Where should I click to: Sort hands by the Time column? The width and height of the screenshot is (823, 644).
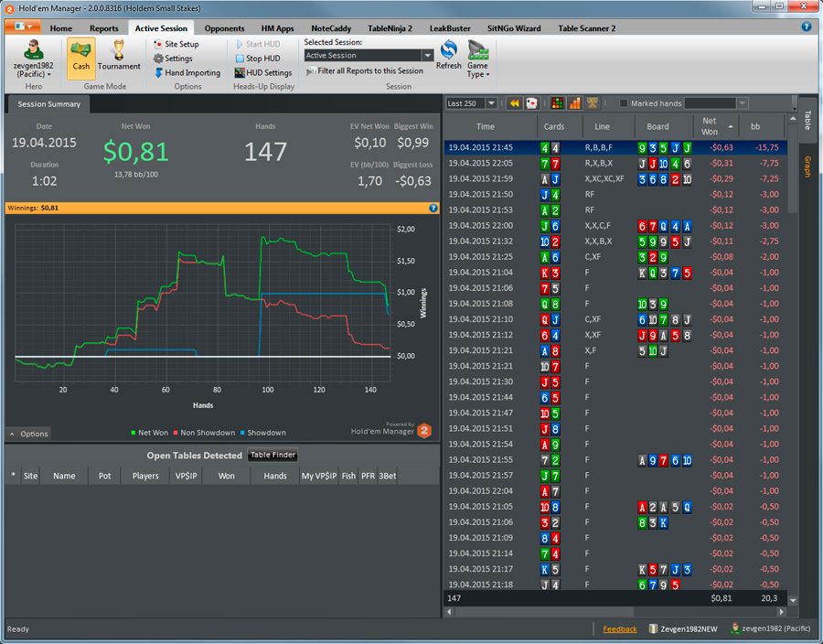pos(490,126)
